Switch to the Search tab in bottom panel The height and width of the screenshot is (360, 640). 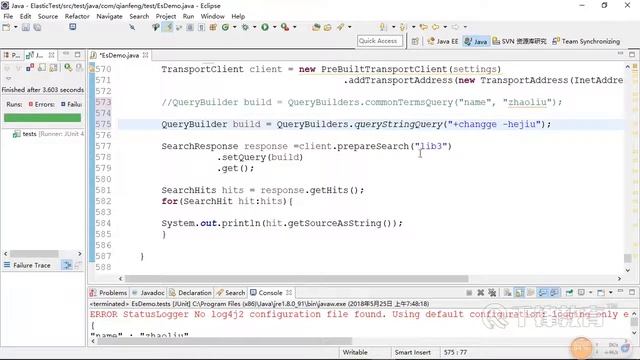tap(231, 293)
